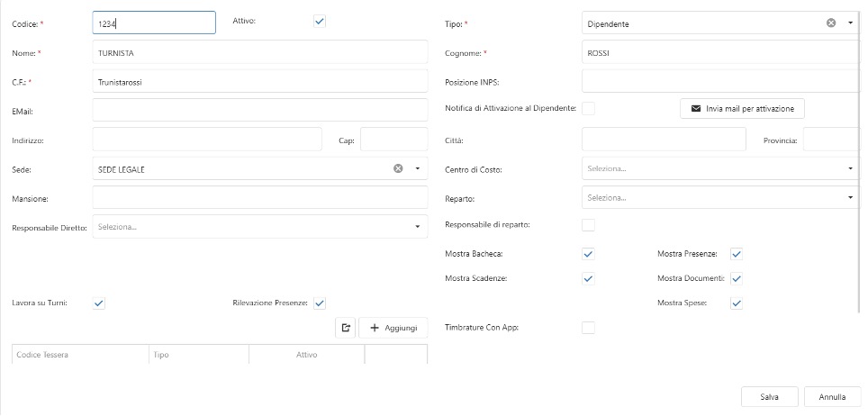This screenshot has width=868, height=416.
Task: Click the Aggiungi button
Action: [x=393, y=329]
